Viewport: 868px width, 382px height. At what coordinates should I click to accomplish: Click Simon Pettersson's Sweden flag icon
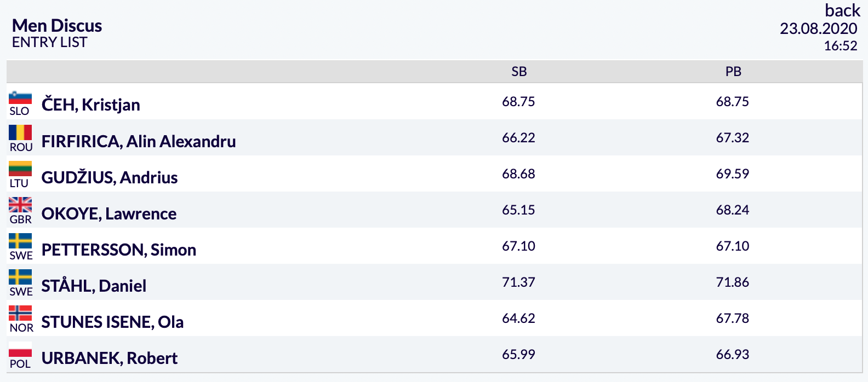20,241
